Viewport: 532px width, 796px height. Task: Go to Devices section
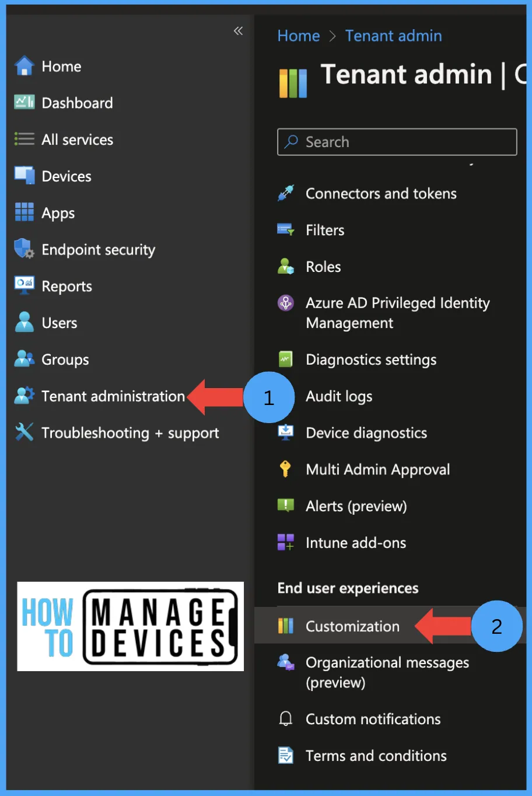pos(66,176)
